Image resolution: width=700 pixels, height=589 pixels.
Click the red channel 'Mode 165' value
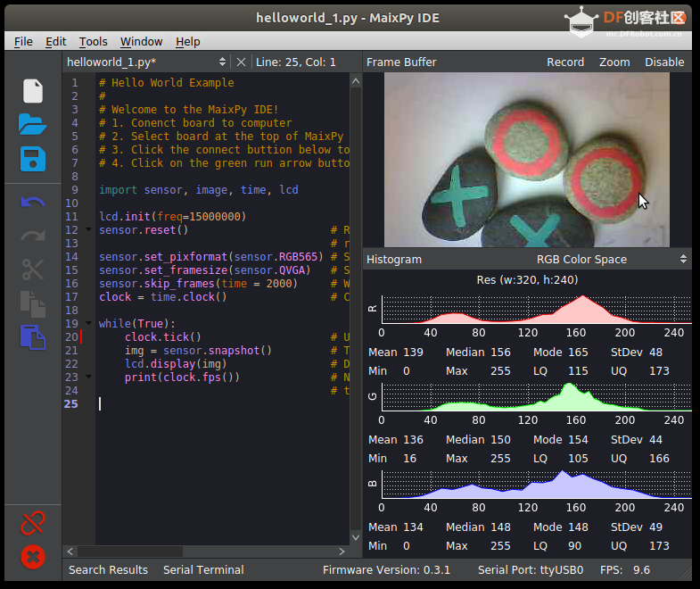[560, 353]
